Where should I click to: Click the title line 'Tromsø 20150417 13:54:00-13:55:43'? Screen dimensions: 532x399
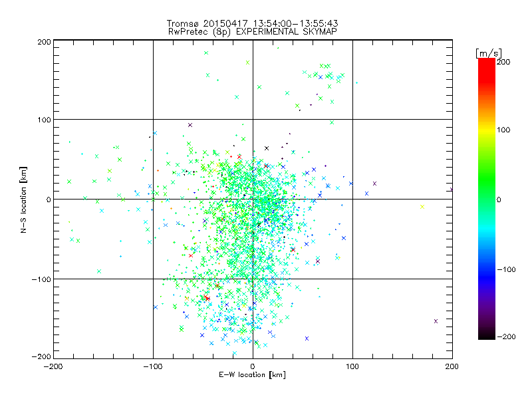pyautogui.click(x=252, y=23)
